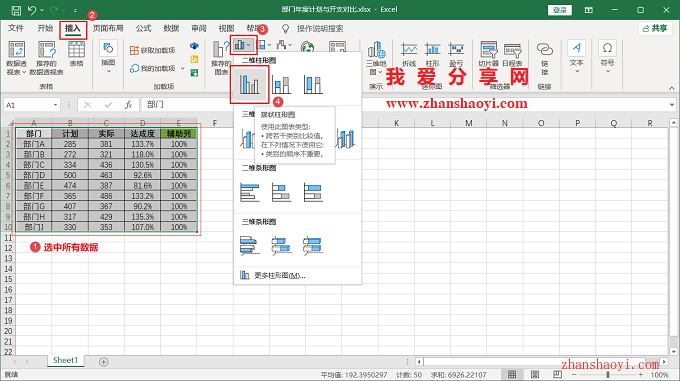The width and height of the screenshot is (680, 381).
Task: Insert a Slicer (切片器)
Action: (488, 54)
